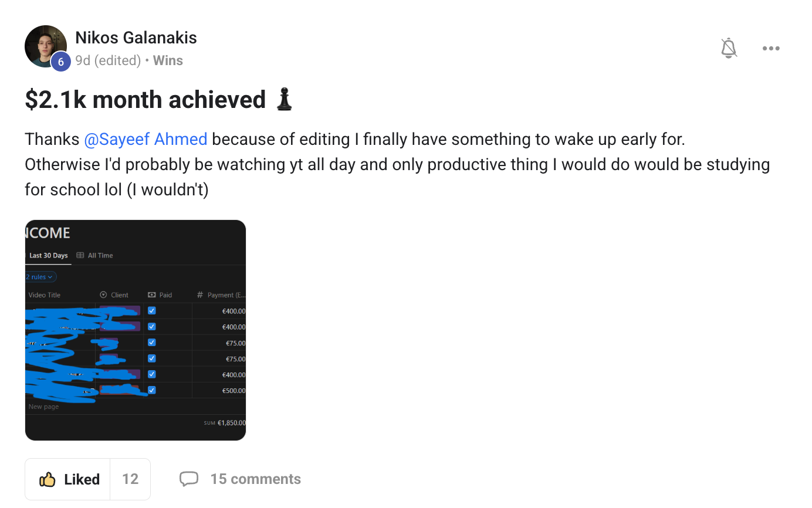Click the thumbs-up like icon
The image size is (812, 508).
pyautogui.click(x=48, y=479)
